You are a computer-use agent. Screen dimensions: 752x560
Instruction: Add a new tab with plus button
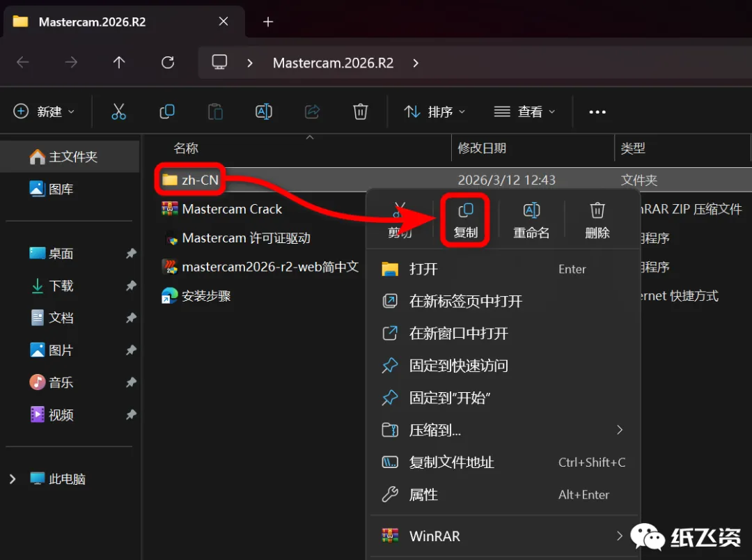coord(268,22)
